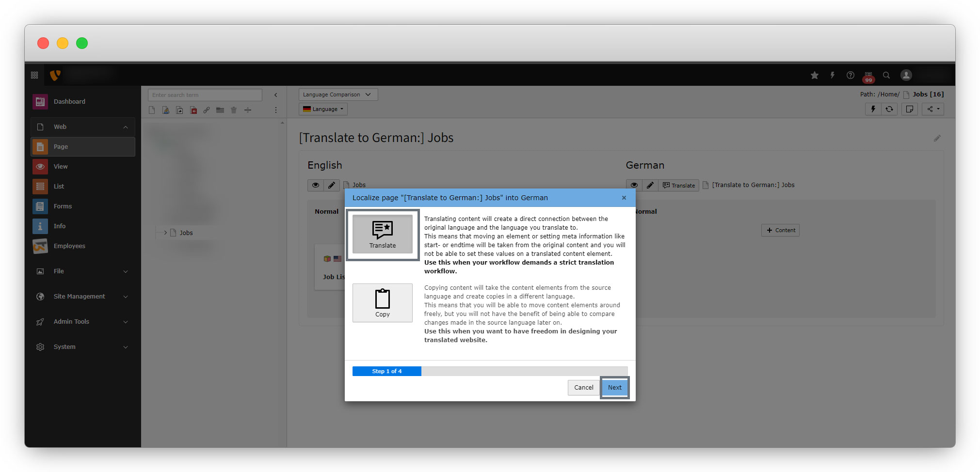Click the Next button in wizard
980x472 pixels.
[x=614, y=388]
